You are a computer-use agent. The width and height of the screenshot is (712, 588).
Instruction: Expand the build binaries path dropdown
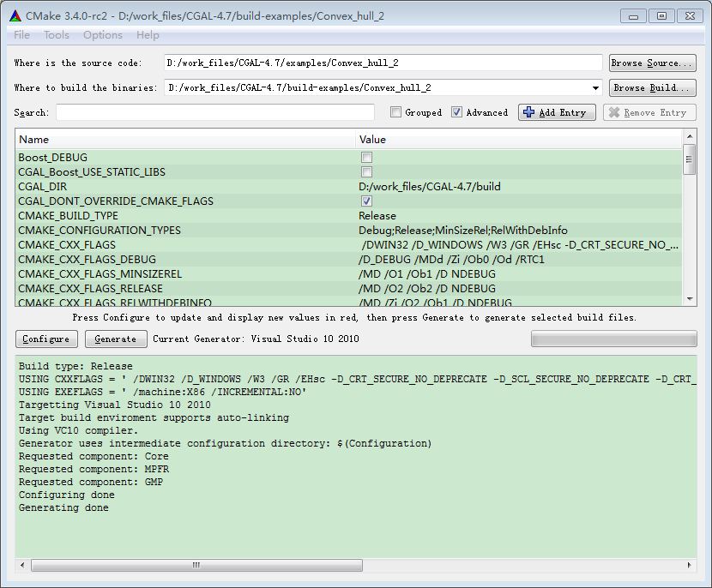595,88
